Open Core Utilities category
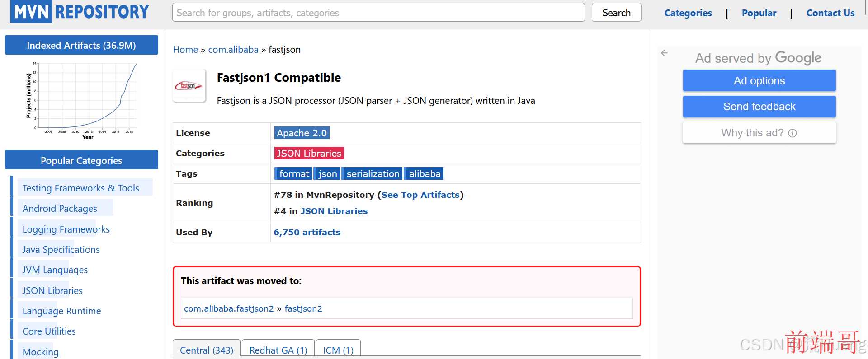 click(x=49, y=331)
